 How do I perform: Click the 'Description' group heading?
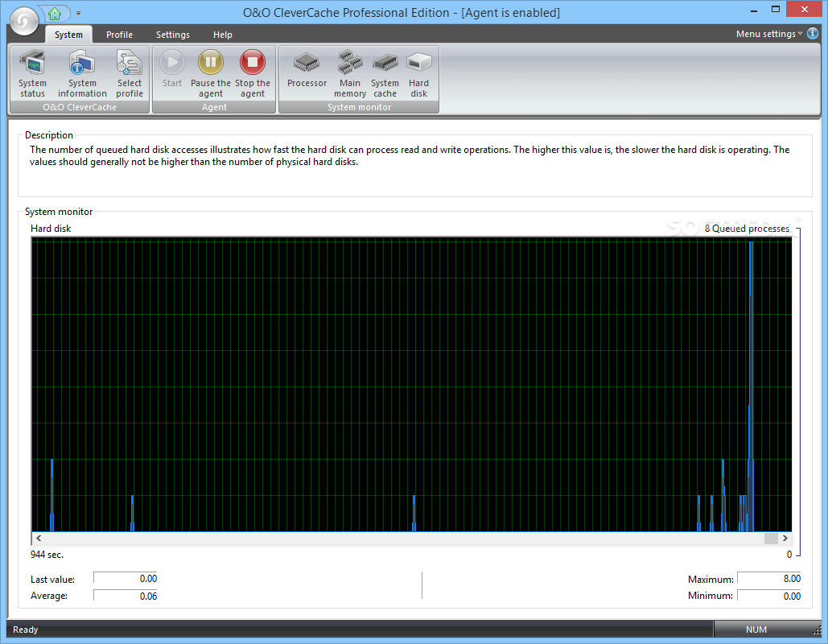pyautogui.click(x=48, y=135)
